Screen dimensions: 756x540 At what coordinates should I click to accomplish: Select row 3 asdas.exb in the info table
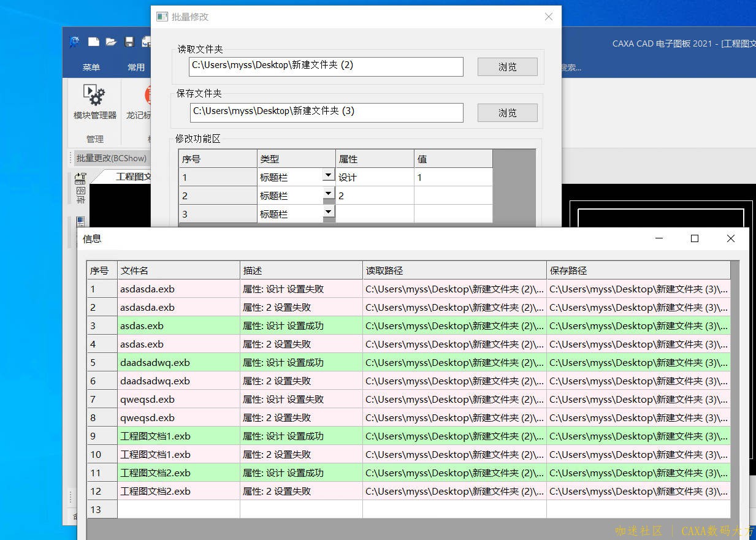click(178, 326)
